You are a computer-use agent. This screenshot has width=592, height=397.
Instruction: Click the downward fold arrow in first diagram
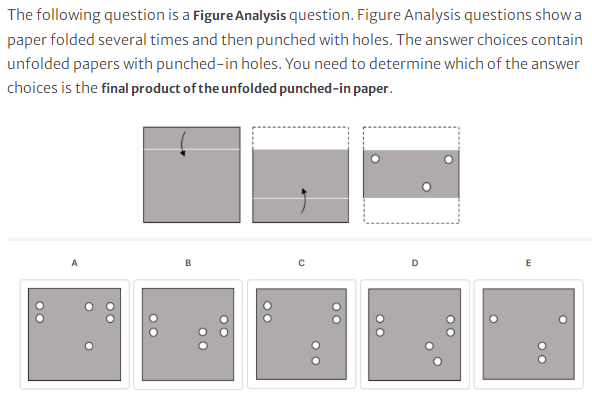point(183,144)
